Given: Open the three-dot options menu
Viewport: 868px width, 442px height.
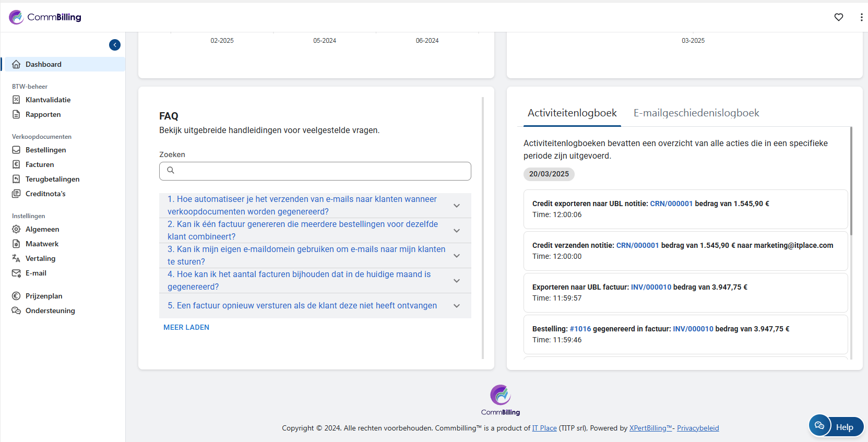Looking at the screenshot, I should 861,17.
